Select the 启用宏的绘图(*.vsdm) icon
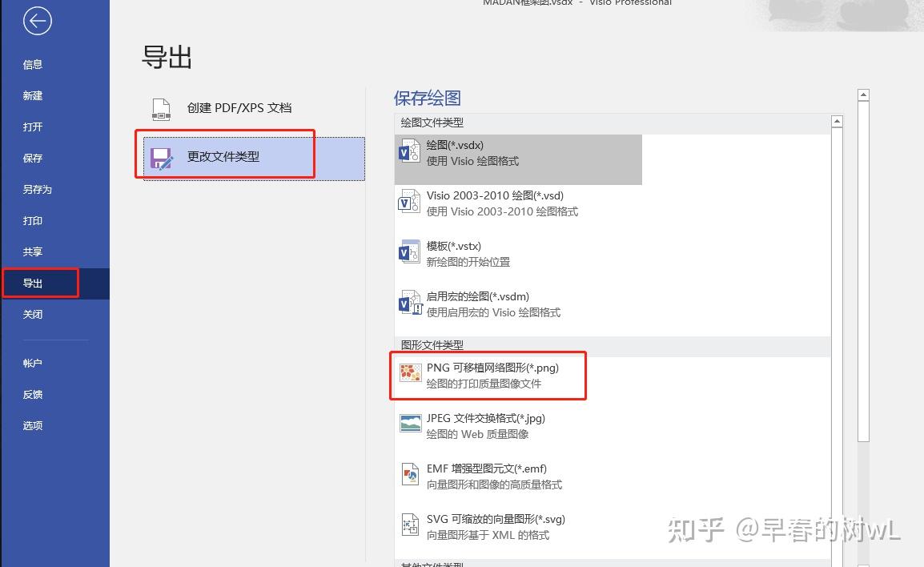 [410, 303]
